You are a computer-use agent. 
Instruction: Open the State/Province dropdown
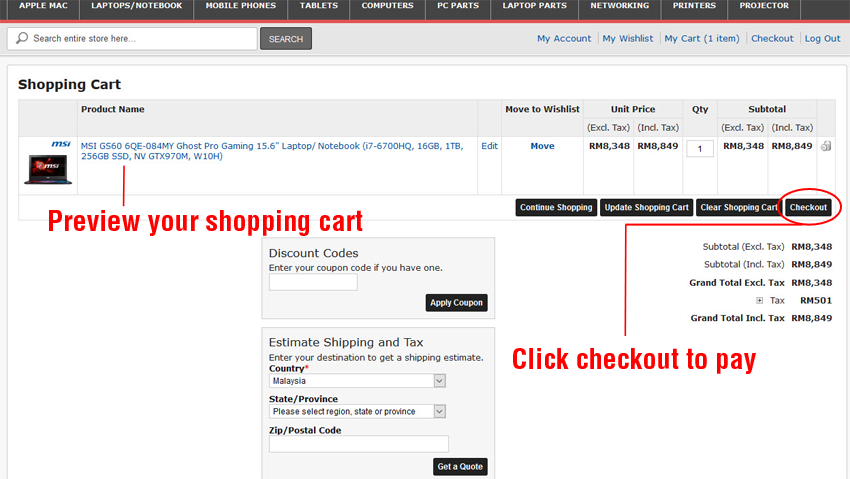(x=357, y=411)
